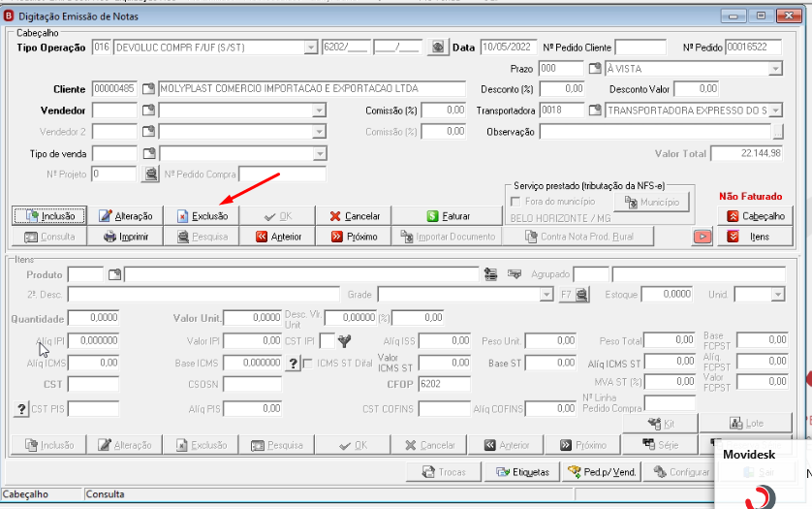Click the Cliente code field 00000485
This screenshot has height=509, width=812.
pyautogui.click(x=114, y=88)
